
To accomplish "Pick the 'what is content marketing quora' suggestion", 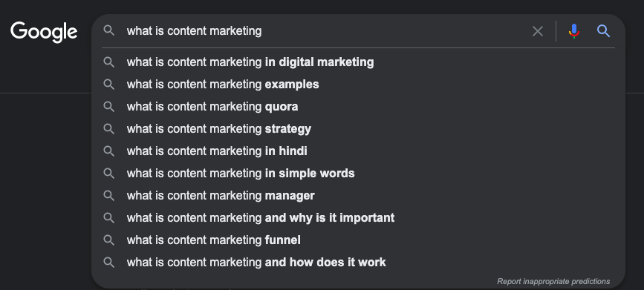I will click(358, 107).
